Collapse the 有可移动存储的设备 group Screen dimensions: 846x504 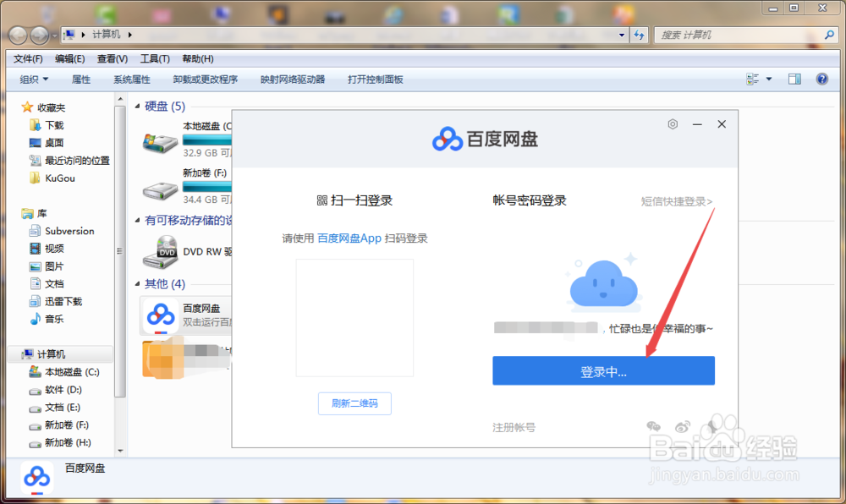137,220
